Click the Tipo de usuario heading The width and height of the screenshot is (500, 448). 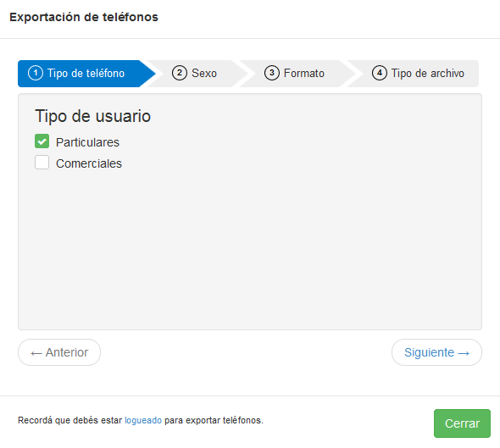pyautogui.click(x=92, y=116)
